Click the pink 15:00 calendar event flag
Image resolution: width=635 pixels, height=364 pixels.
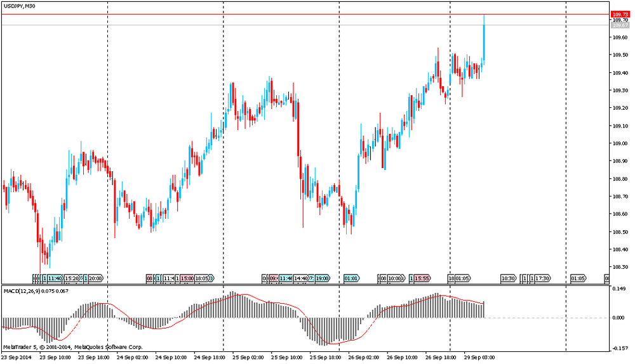(187, 278)
